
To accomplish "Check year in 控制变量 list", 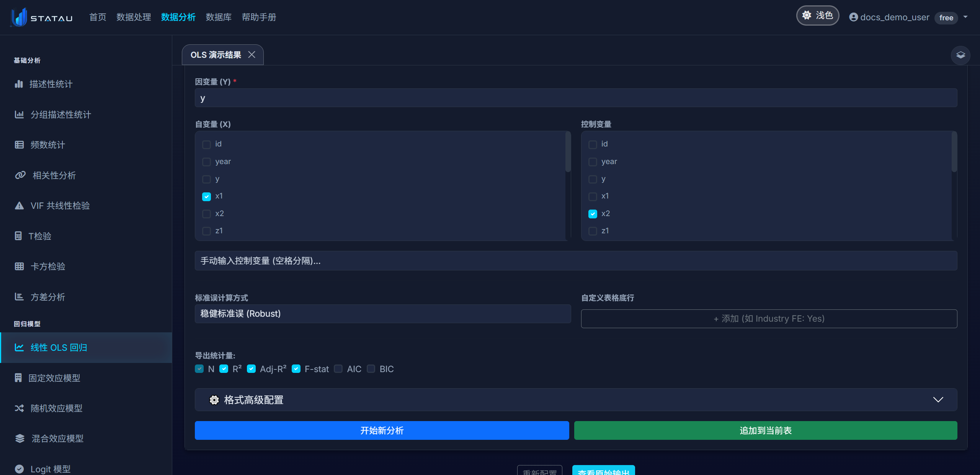I will 593,162.
